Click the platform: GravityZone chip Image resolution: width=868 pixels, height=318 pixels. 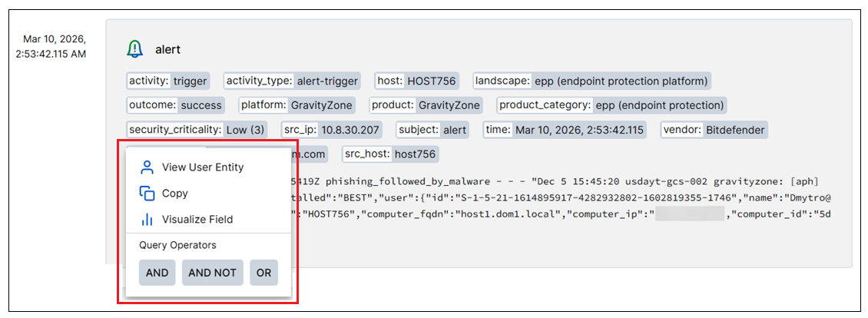[x=297, y=105]
